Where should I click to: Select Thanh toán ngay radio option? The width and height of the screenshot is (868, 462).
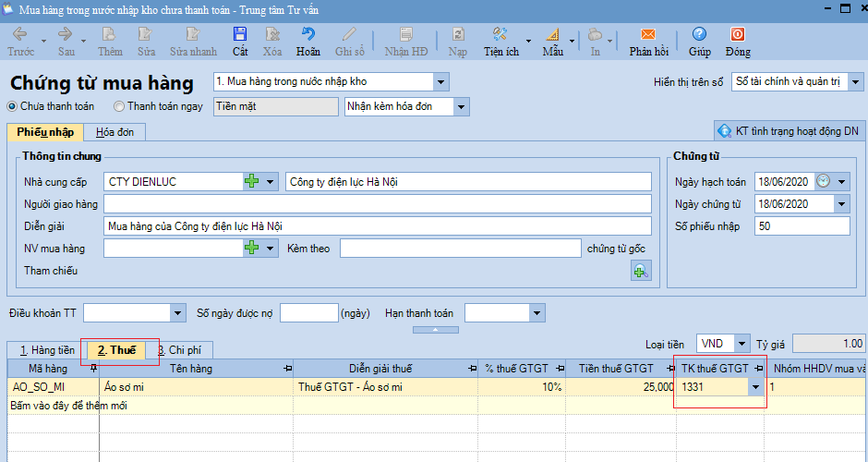click(119, 106)
